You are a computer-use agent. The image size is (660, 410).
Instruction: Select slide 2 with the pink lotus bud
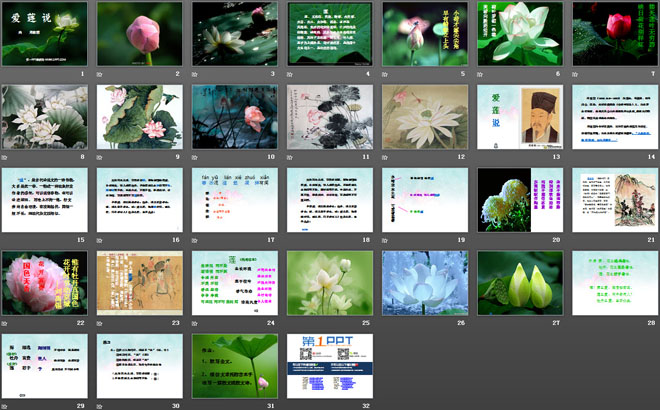point(141,34)
